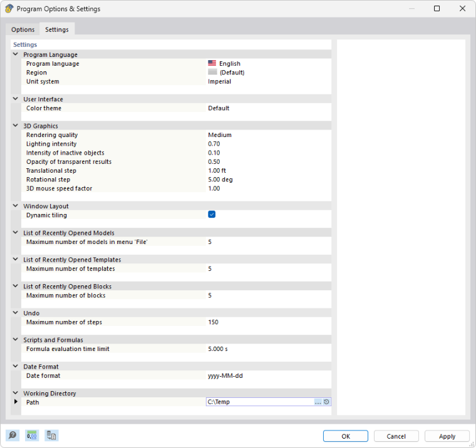The height and width of the screenshot is (448, 476).
Task: Collapse the Undo section
Action: point(16,313)
